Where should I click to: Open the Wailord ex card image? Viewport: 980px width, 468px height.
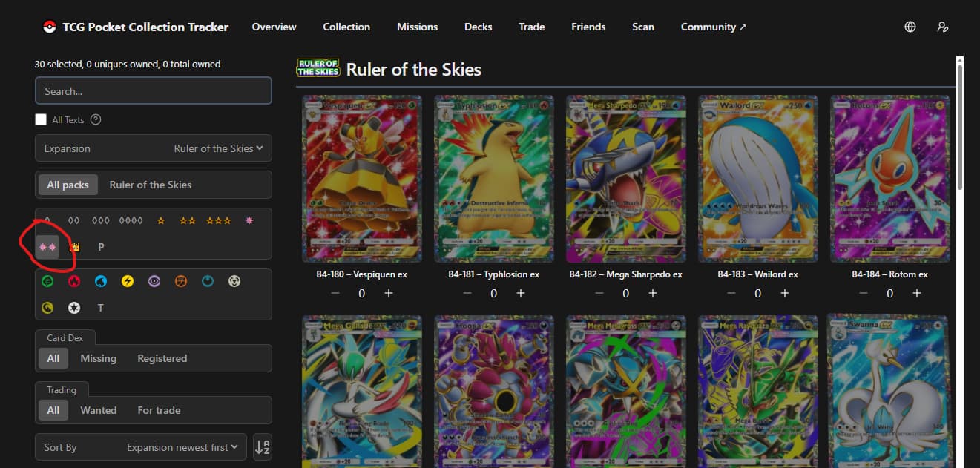[758, 179]
